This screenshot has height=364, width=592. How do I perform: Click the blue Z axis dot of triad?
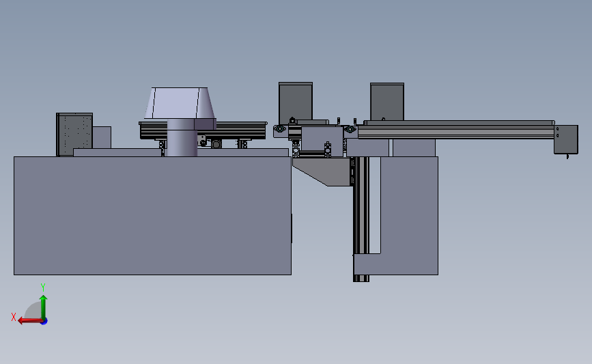pos(44,322)
